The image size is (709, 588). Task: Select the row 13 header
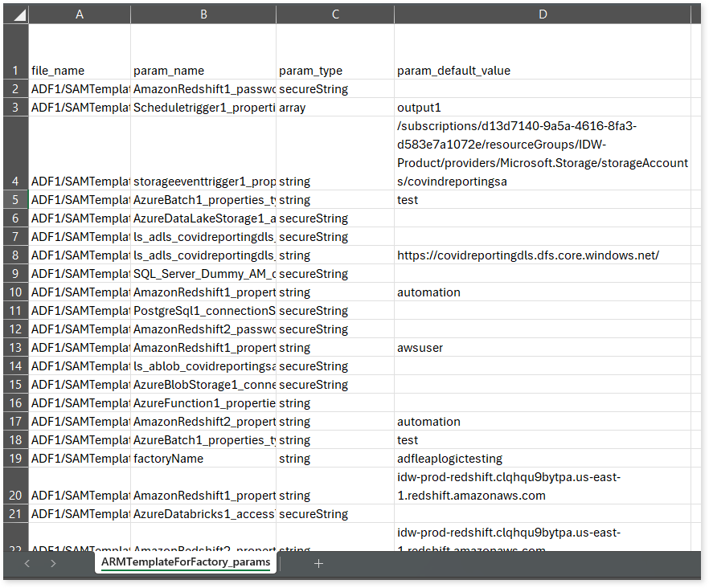pyautogui.click(x=15, y=348)
